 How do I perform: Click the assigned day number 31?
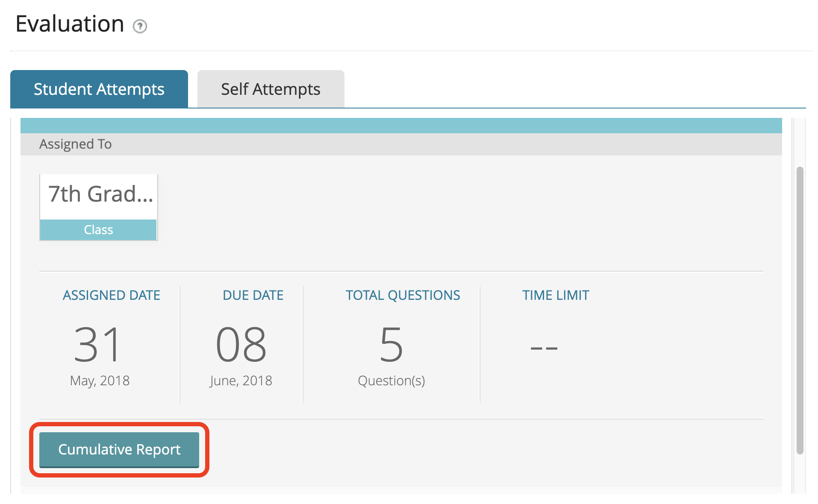tap(98, 344)
